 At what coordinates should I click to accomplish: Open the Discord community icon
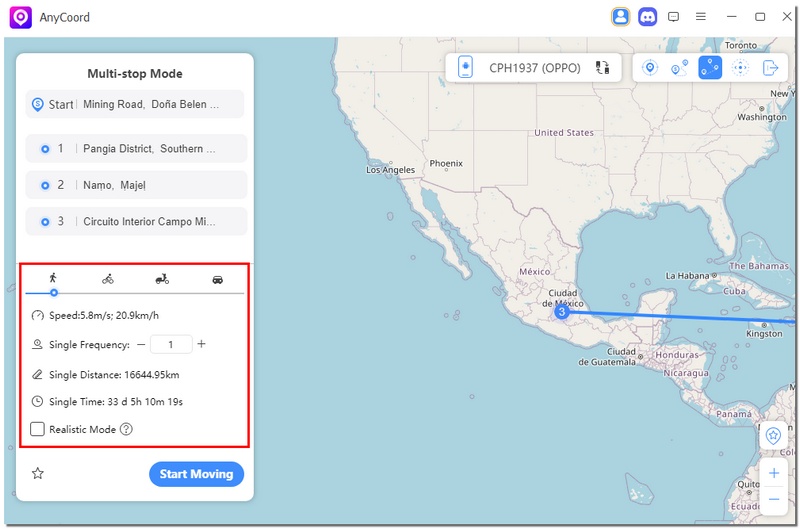648,17
